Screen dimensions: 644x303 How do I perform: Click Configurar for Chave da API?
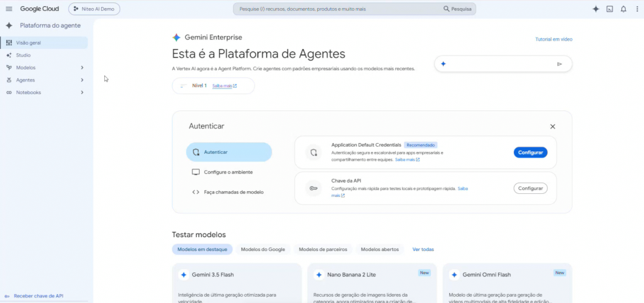[x=530, y=189]
